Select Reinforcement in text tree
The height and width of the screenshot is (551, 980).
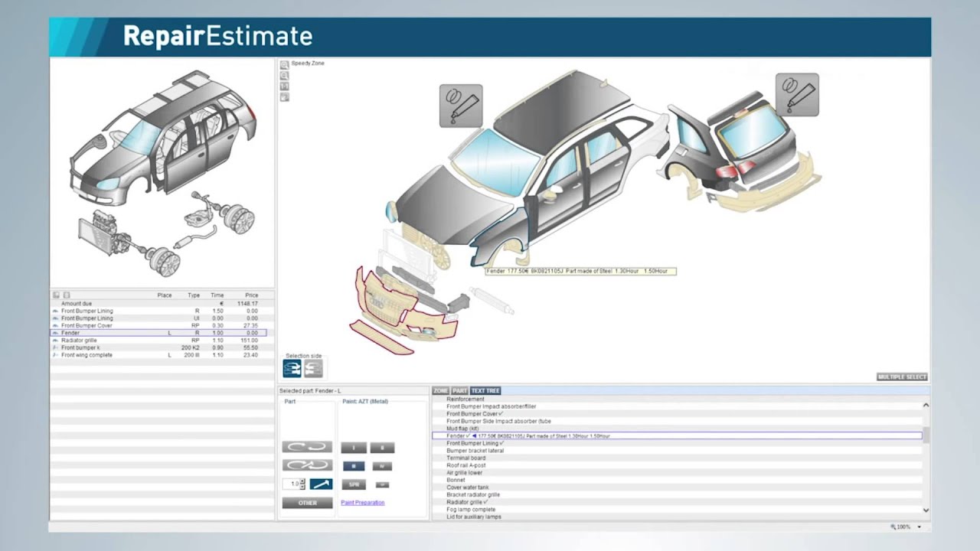(465, 399)
